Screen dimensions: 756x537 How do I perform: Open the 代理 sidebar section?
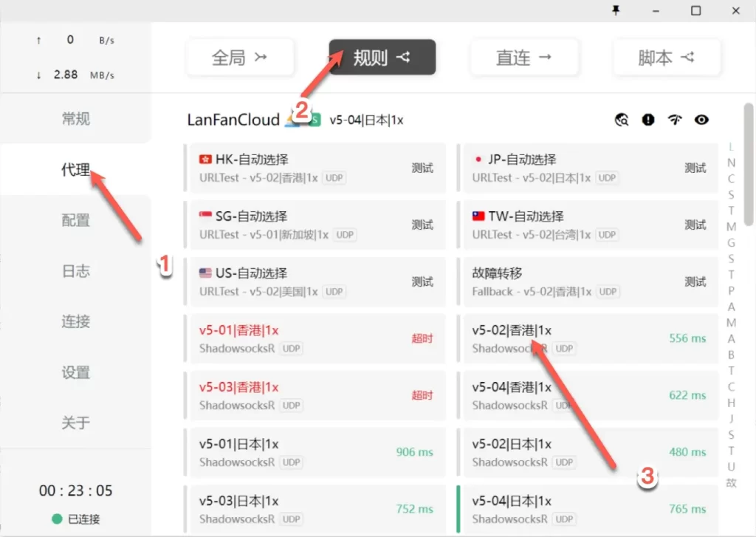pos(75,168)
